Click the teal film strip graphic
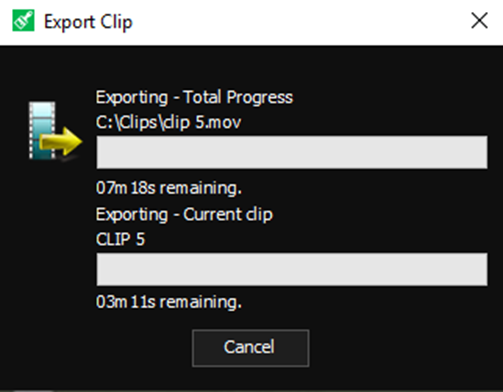Viewport: 503px width, 392px height. [x=42, y=130]
